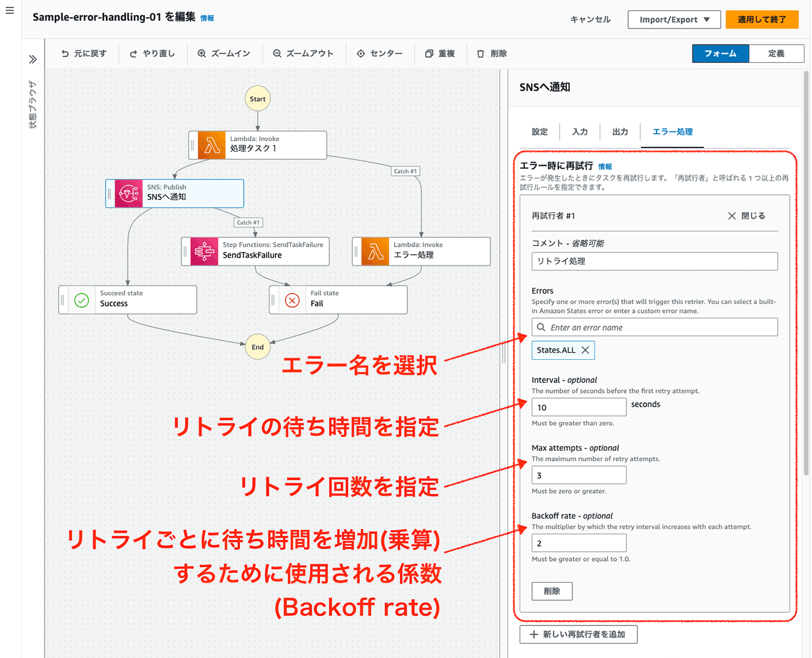Switch to 定義 view
This screenshot has width=812, height=658.
pyautogui.click(x=776, y=53)
